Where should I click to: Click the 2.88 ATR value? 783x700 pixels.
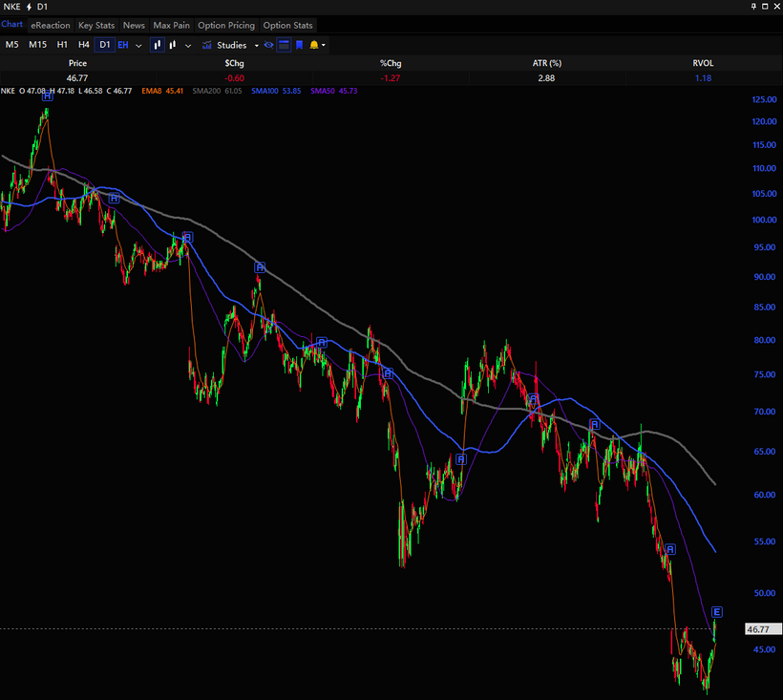coord(547,78)
